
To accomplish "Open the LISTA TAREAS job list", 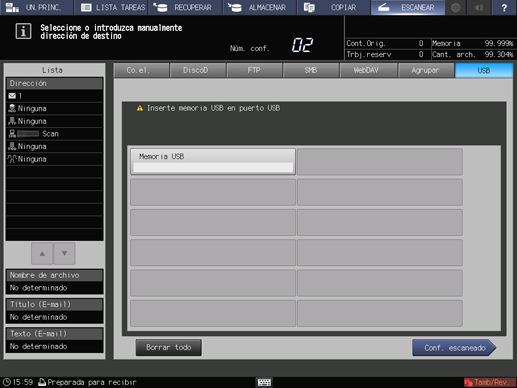I will click(x=112, y=7).
